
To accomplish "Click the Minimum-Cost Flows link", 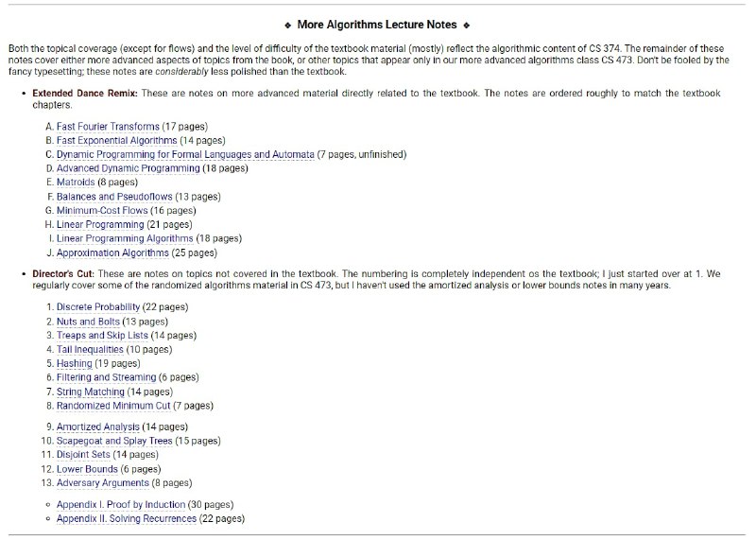I will click(108, 211).
